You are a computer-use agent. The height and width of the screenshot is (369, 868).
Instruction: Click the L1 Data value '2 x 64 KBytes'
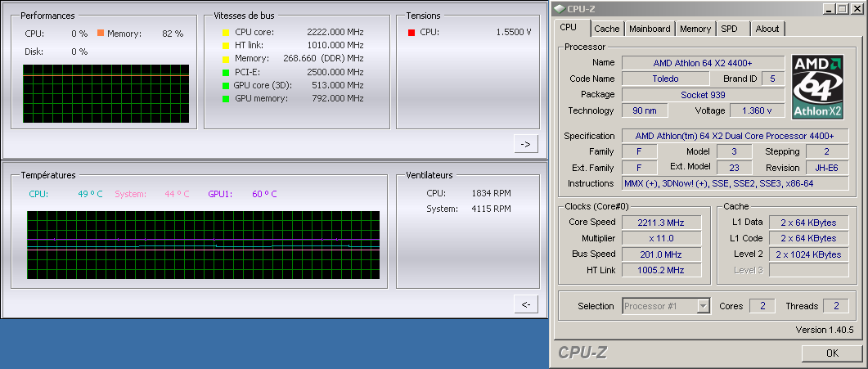click(x=808, y=223)
